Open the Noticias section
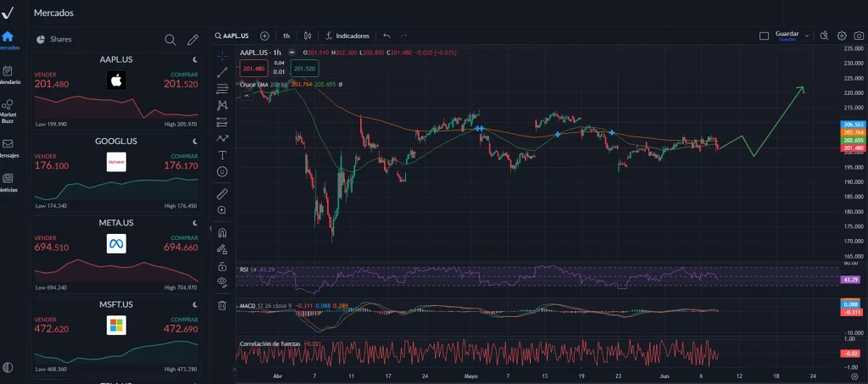This screenshot has width=868, height=384. click(x=8, y=182)
